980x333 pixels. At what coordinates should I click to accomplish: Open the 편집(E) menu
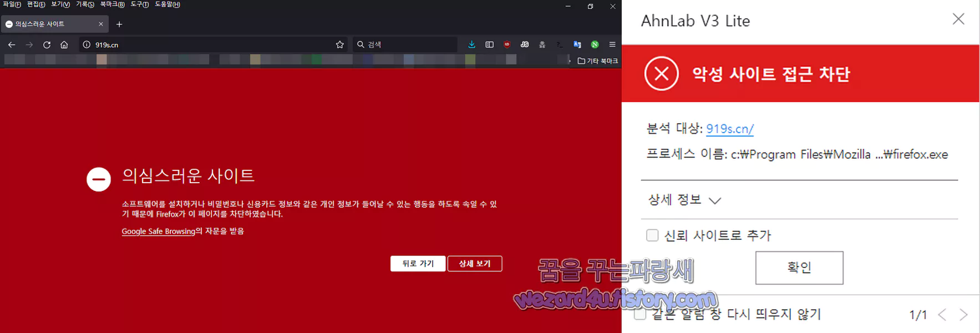click(x=36, y=4)
